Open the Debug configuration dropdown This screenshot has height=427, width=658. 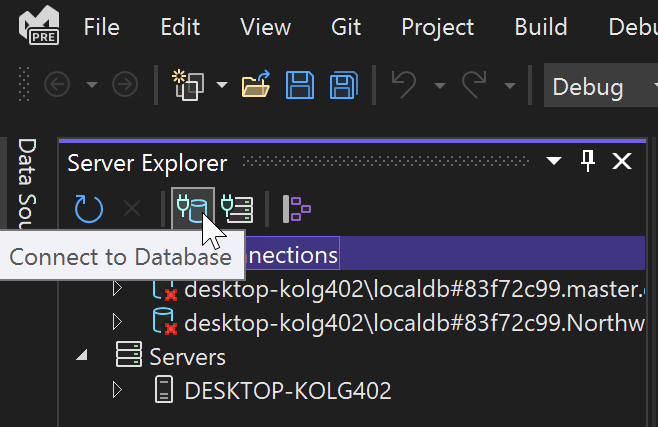click(x=600, y=86)
